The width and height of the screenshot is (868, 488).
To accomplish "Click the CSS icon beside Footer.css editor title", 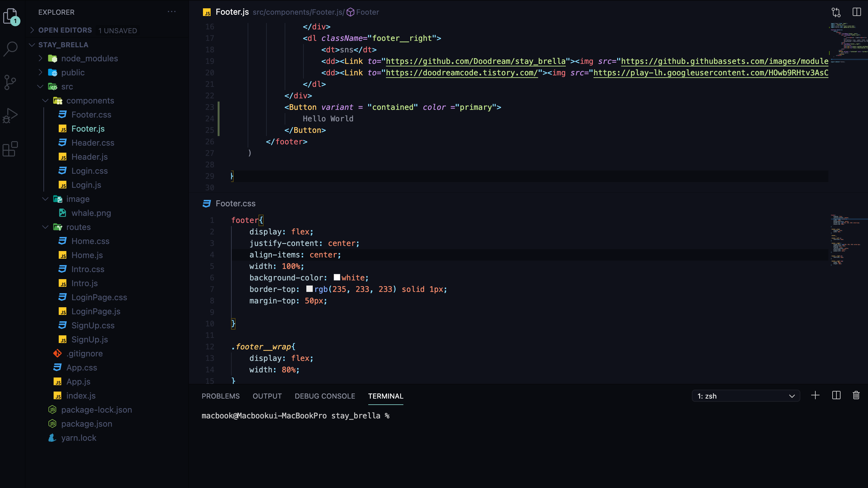I will pyautogui.click(x=206, y=203).
